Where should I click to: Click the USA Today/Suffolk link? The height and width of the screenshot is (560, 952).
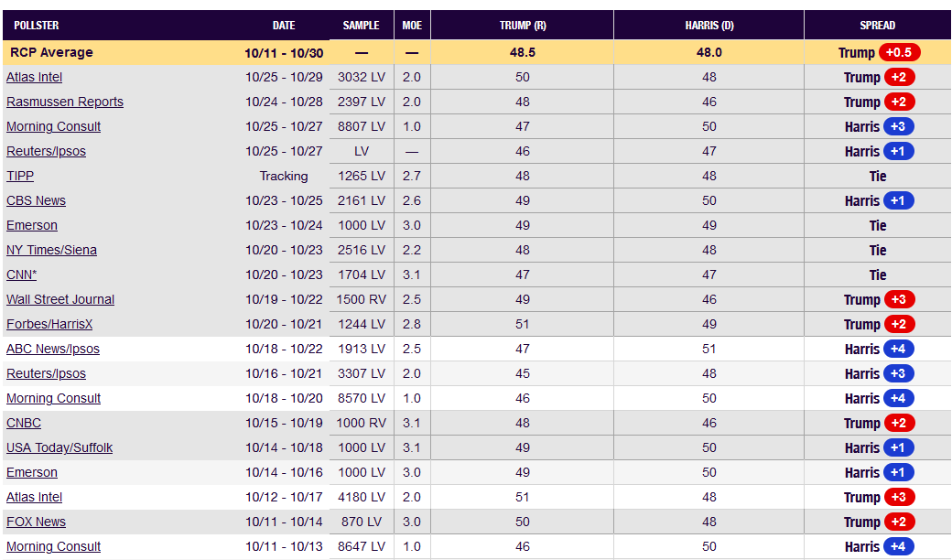59,447
